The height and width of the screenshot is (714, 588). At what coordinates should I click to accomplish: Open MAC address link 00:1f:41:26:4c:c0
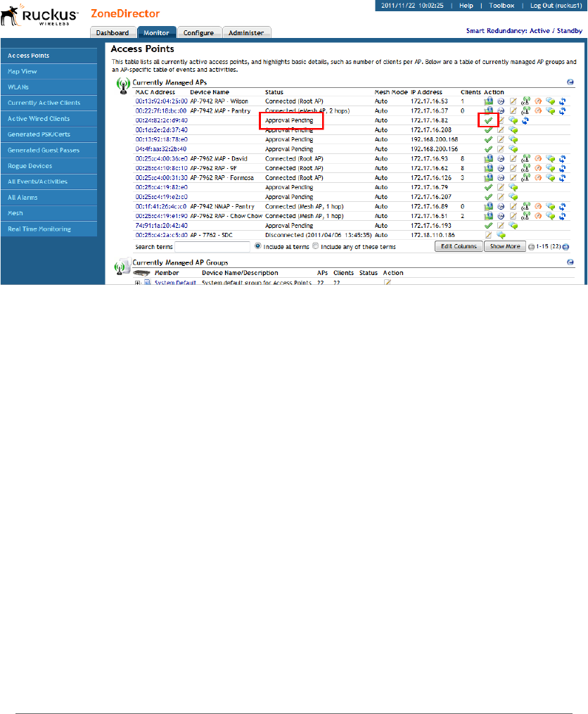161,207
